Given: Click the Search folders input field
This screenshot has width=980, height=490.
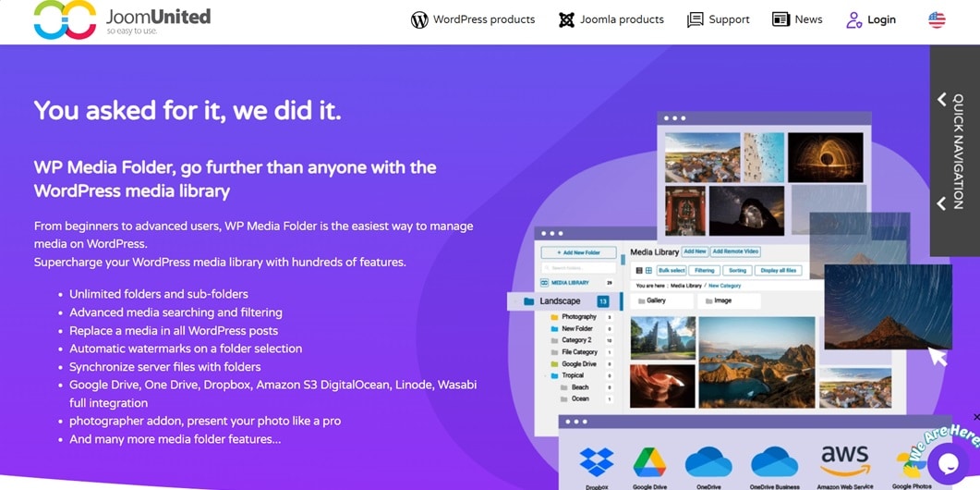Looking at the screenshot, I should (579, 268).
